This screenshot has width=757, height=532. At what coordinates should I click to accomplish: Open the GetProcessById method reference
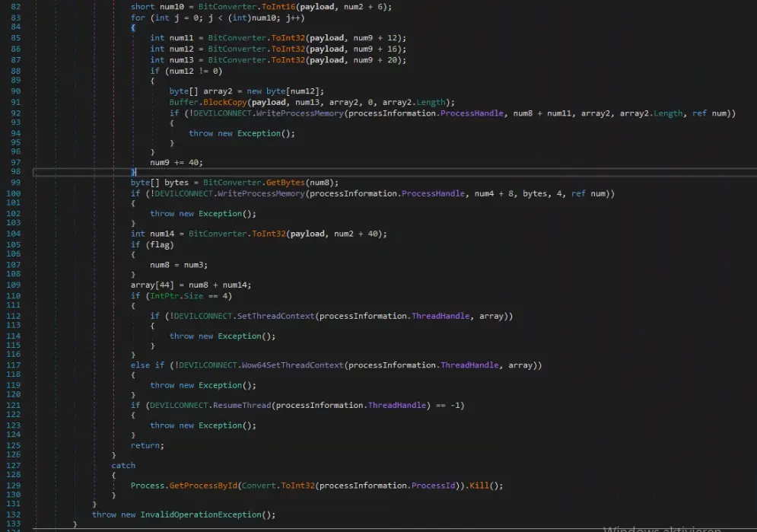click(x=203, y=486)
